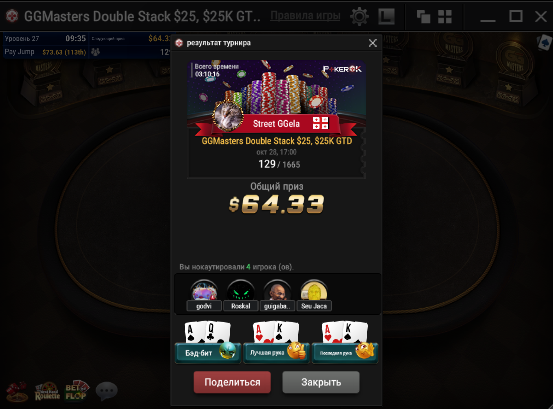Select the tile windows grid icon
The width and height of the screenshot is (553, 409).
445,16
